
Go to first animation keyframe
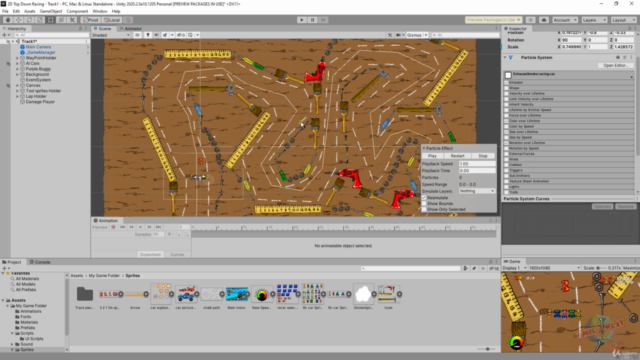coord(122,227)
